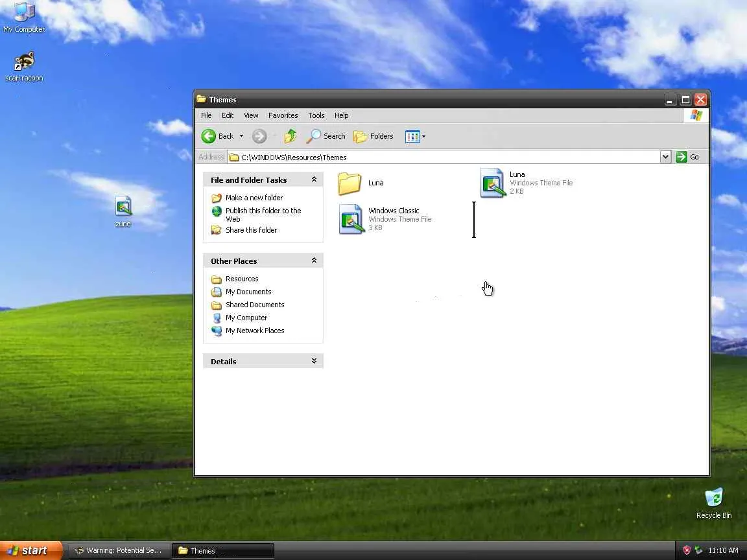Click the grayed Forward arrow icon
Screen dimensions: 747x560
tap(259, 136)
